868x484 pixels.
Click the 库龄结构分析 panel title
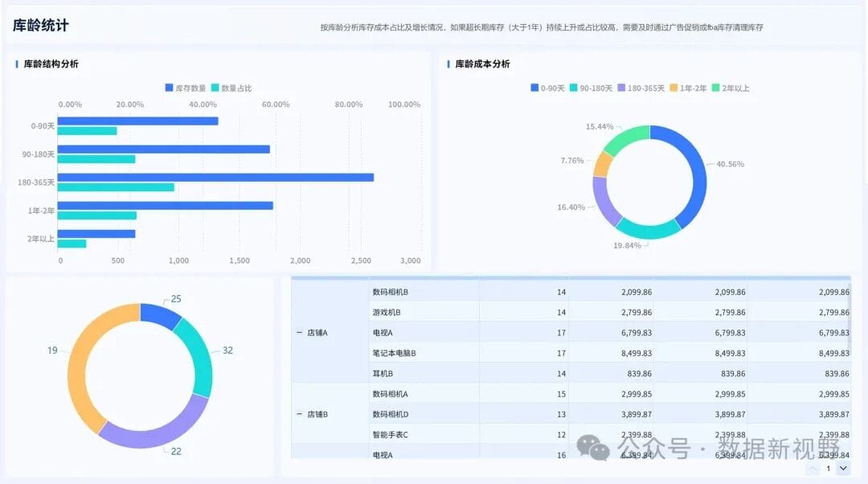point(51,64)
